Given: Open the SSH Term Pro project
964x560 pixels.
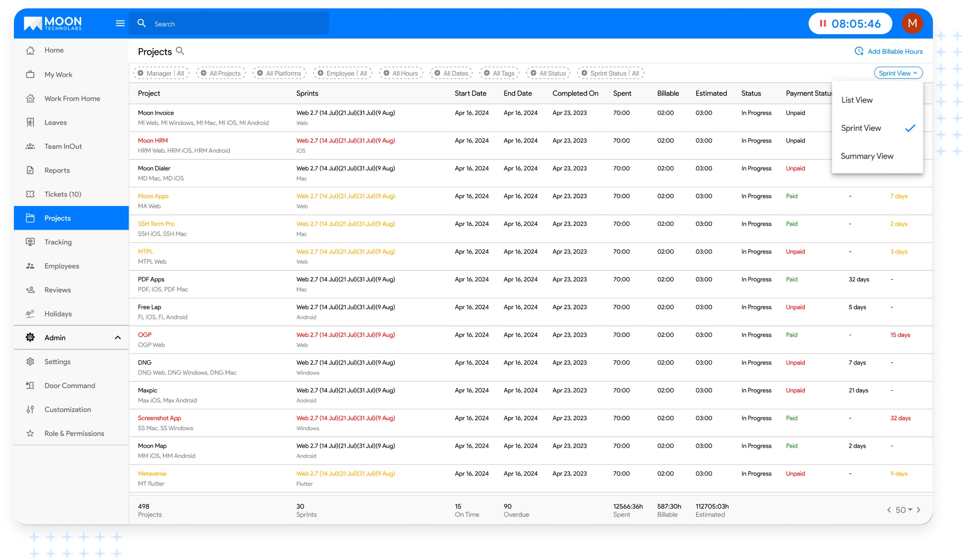Looking at the screenshot, I should click(x=156, y=224).
